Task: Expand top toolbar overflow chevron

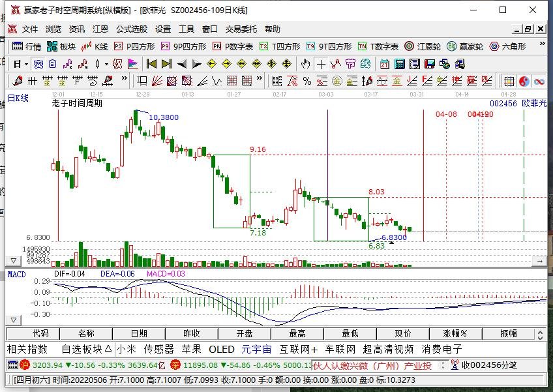Action: point(542,44)
